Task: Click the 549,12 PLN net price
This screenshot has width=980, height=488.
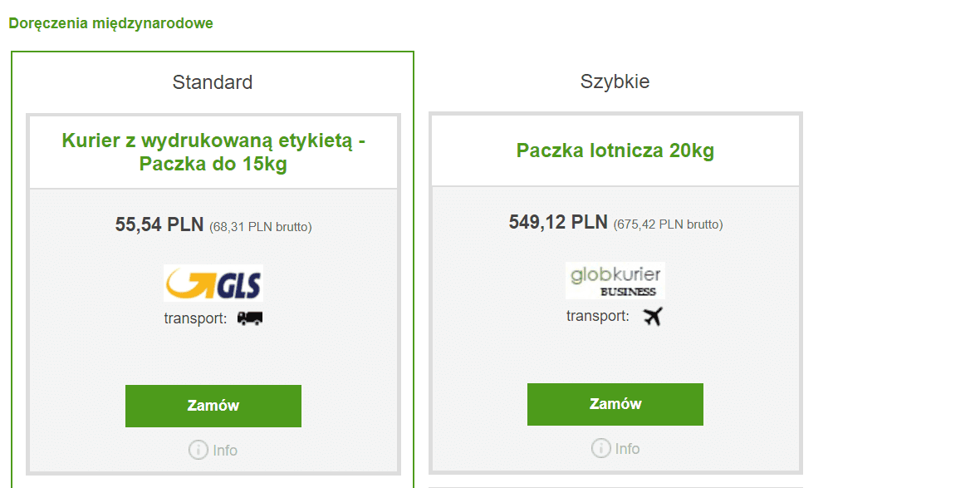Action: coord(558,223)
